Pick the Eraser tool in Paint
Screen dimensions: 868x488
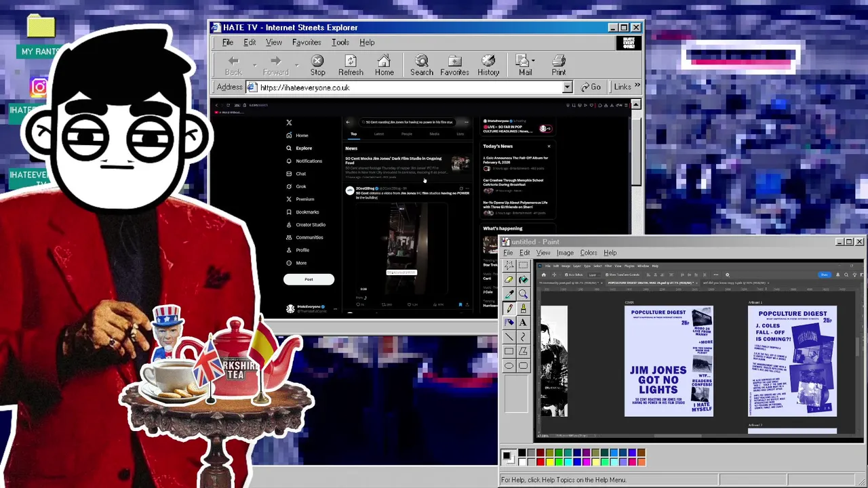tap(509, 279)
